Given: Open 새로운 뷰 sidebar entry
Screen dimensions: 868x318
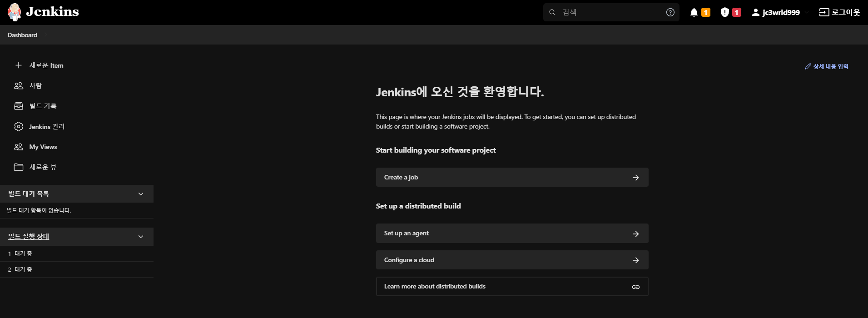Looking at the screenshot, I should (x=43, y=167).
